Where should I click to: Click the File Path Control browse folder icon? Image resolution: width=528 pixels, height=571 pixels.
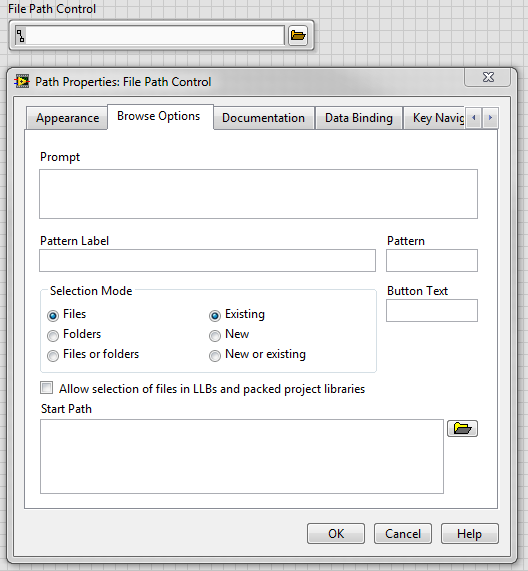pyautogui.click(x=298, y=36)
